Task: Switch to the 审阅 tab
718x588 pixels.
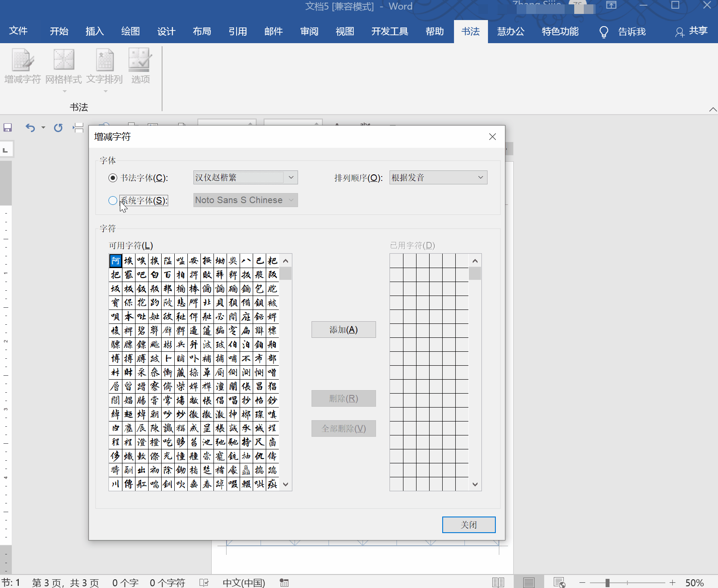Action: tap(309, 31)
